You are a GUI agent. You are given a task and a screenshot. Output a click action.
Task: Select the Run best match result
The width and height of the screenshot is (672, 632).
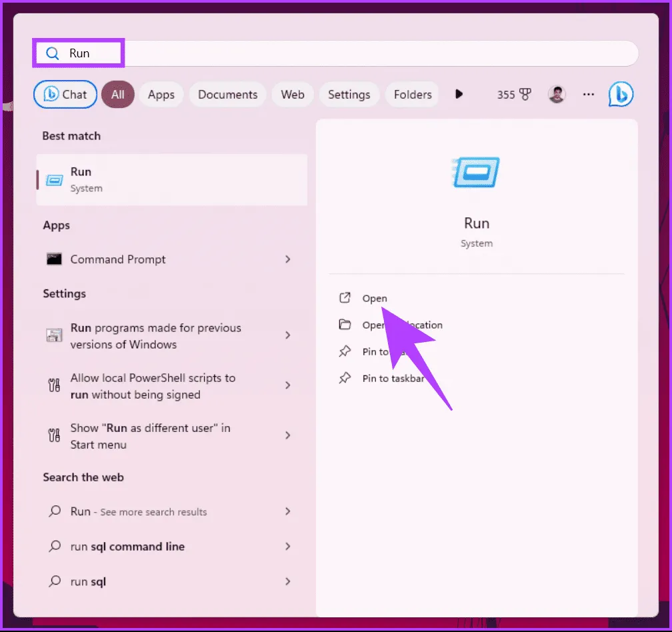pyautogui.click(x=171, y=179)
